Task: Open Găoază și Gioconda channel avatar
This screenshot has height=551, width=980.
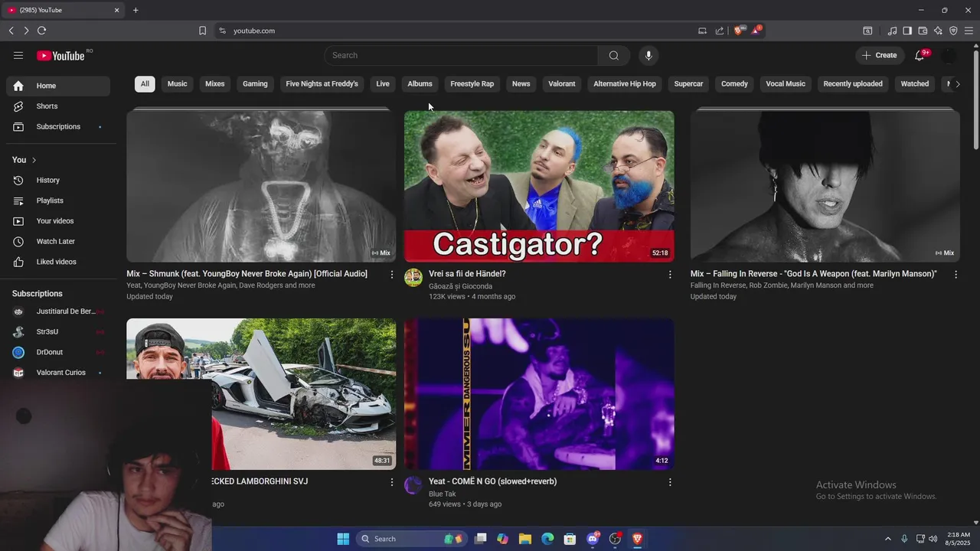Action: (413, 277)
